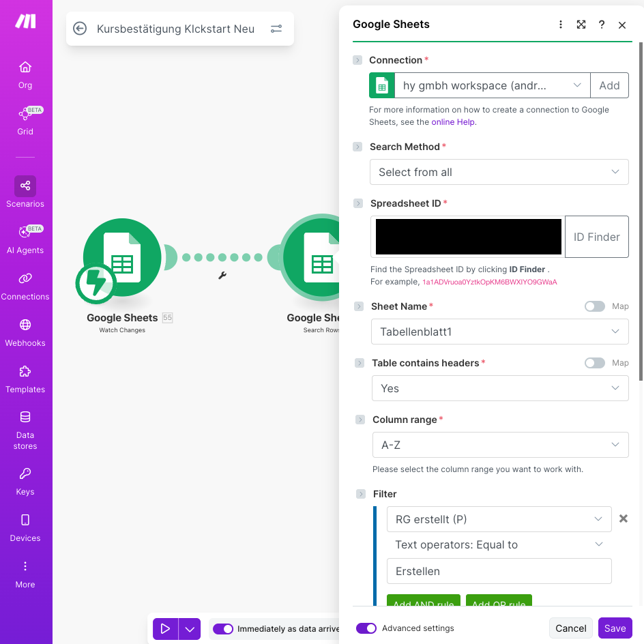
Task: Close the Google Sheets panel
Action: [622, 25]
